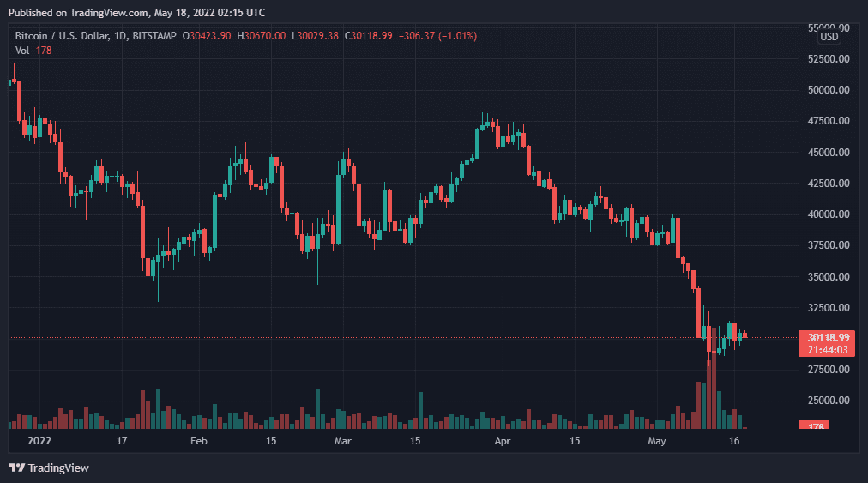The width and height of the screenshot is (868, 483).
Task: Click the Published on TradingView.com header text
Action: [x=136, y=12]
